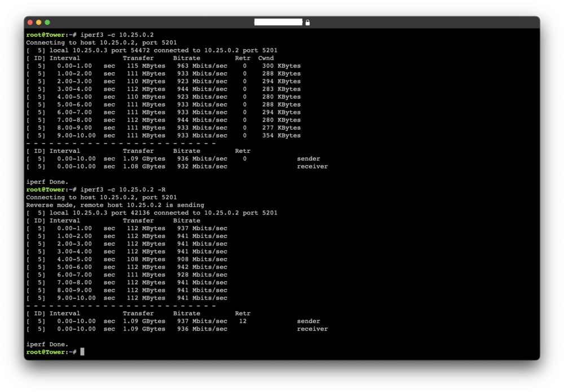564x392 pixels.
Task: Click the value '932 Mbits/sec'
Action: [202, 166]
